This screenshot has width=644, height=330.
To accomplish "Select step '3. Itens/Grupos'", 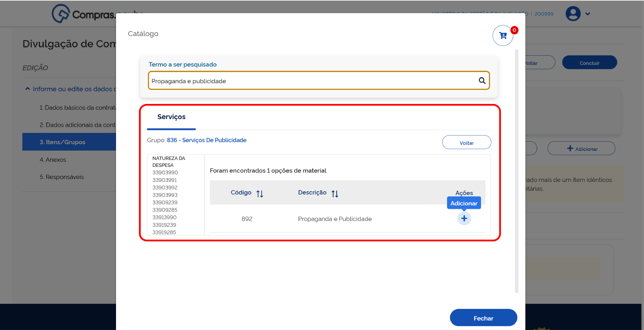I will (69, 142).
